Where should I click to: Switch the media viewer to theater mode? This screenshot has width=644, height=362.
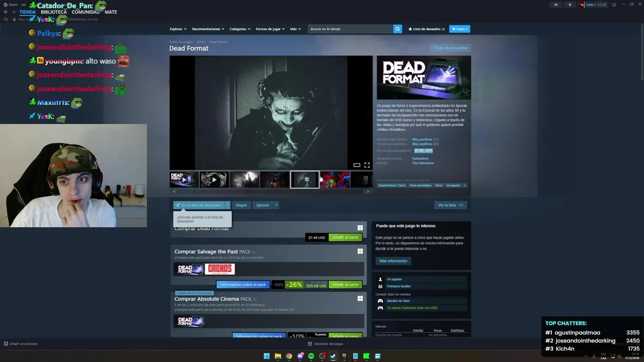click(x=357, y=165)
